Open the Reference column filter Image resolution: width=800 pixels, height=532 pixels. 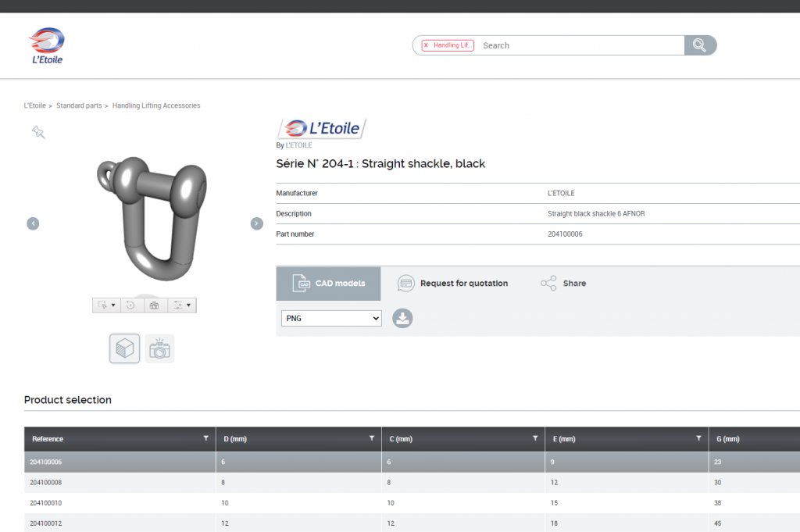coord(205,439)
